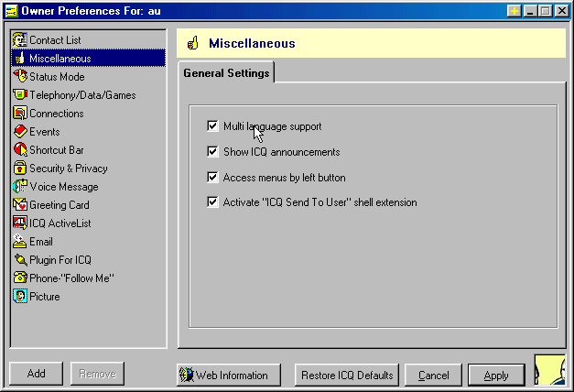Open Phone-"Follow Me" settings

tap(88, 278)
